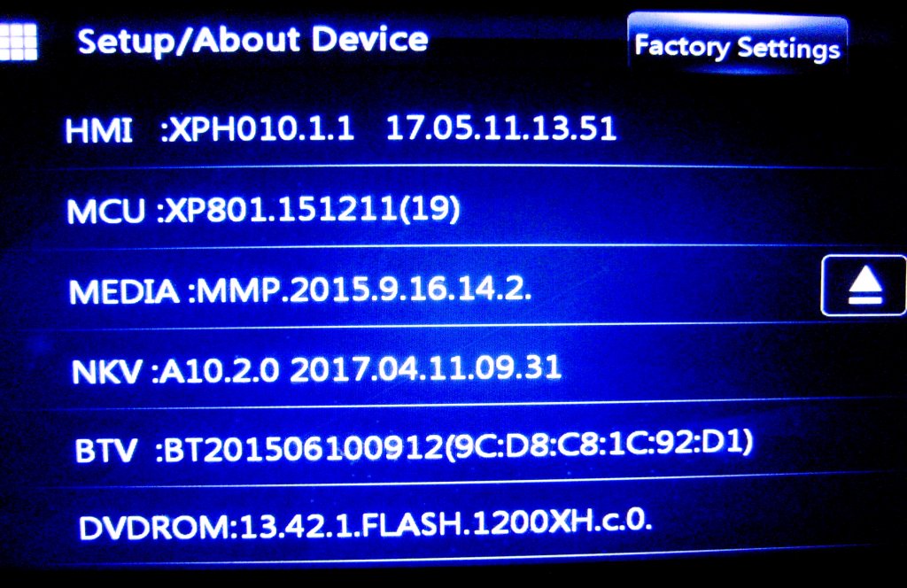The width and height of the screenshot is (907, 588).
Task: Tap the NKV row label
Action: (107, 372)
